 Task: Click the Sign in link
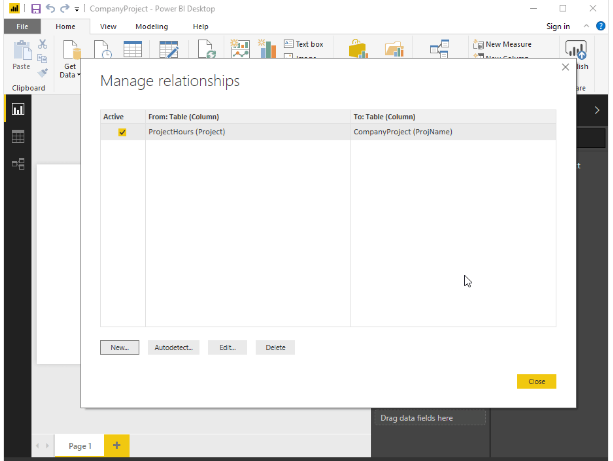point(558,26)
